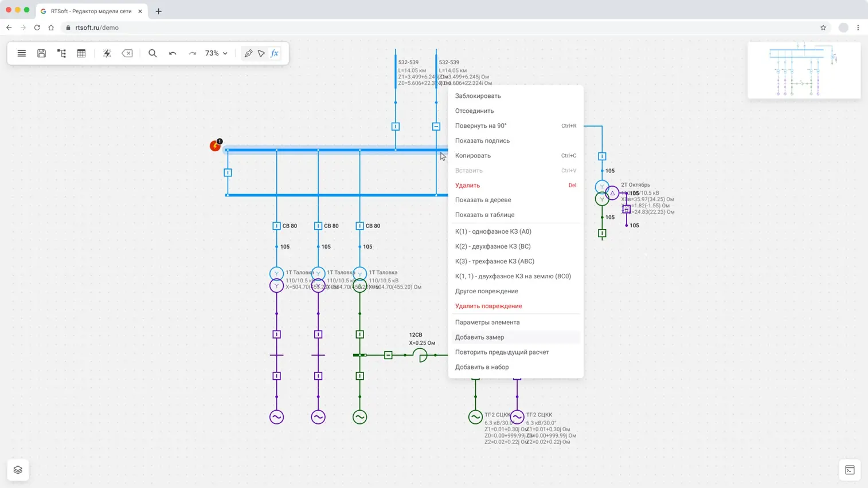Click the red fault marker on busbar
Screen dimensions: 868x488
click(x=215, y=146)
